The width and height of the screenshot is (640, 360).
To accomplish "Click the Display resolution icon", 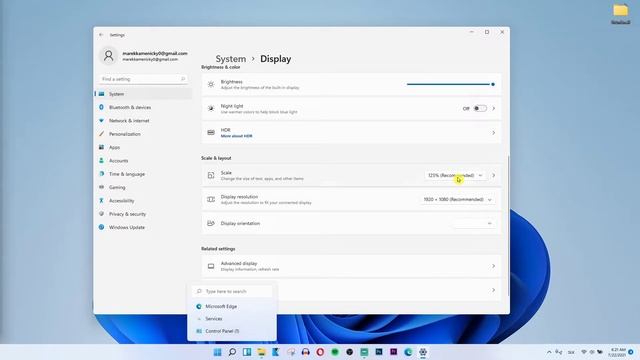I will click(211, 200).
